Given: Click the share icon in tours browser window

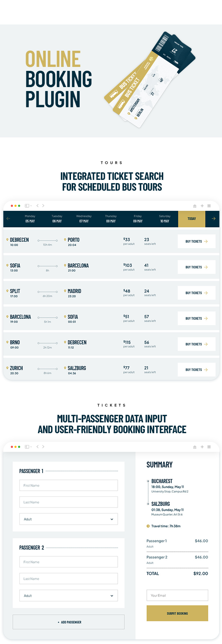Looking at the screenshot, I should 195,206.
